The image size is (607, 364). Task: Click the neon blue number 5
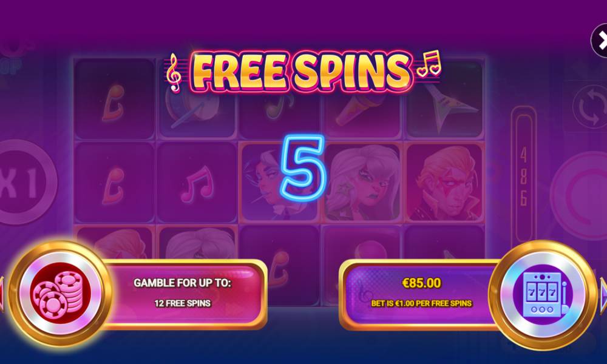coord(302,168)
